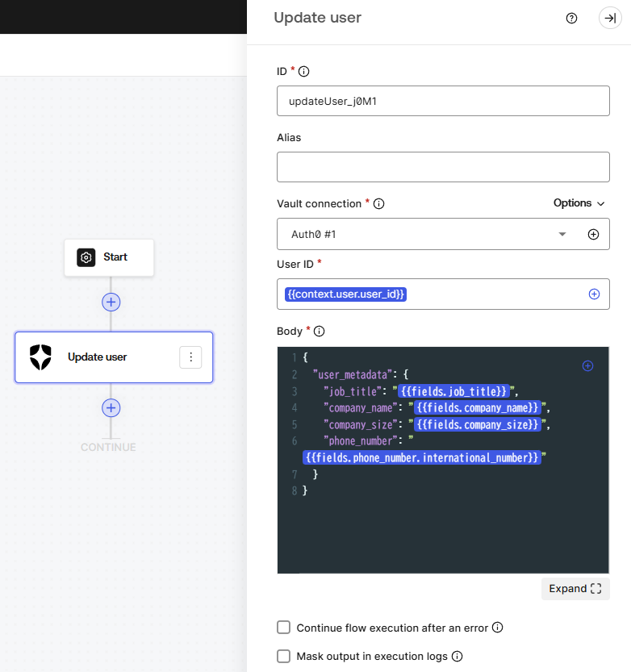Screen dimensions: 631x672
Task: Open the Auth0 #1 vault connection dropdown
Action: click(562, 234)
